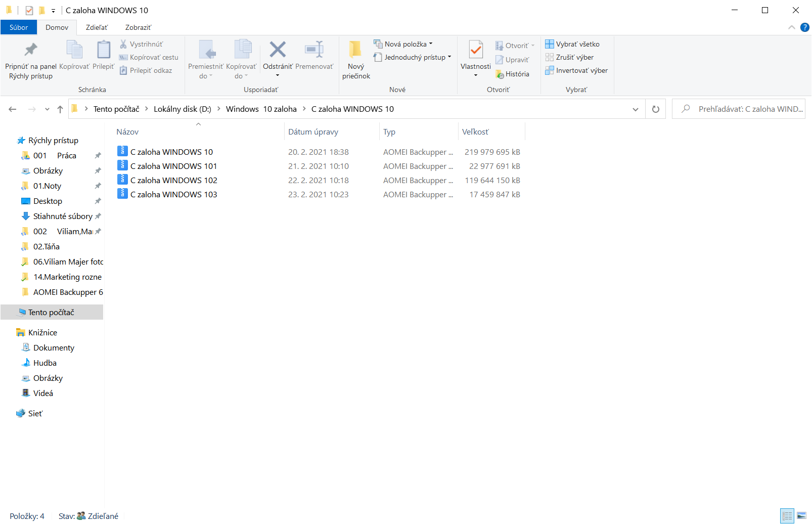Navigate to Windows 10 zaloha in breadcrumb
812x524 pixels.
(261, 109)
